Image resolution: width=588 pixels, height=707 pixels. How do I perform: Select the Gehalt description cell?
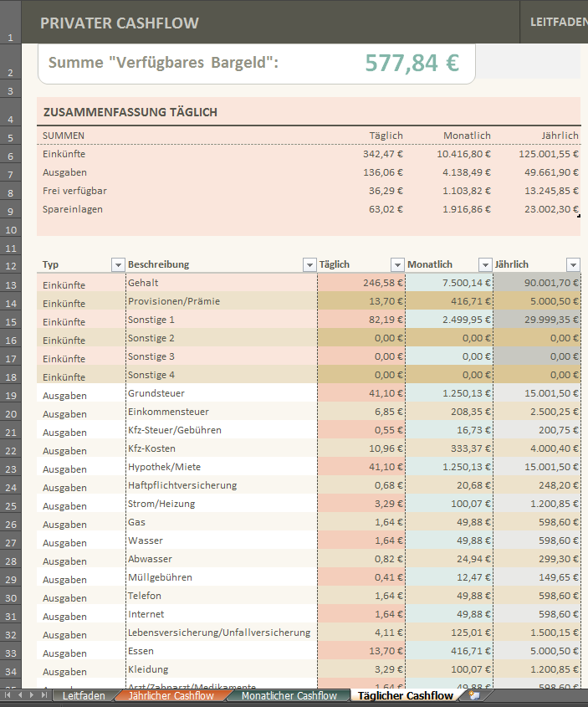pos(222,283)
